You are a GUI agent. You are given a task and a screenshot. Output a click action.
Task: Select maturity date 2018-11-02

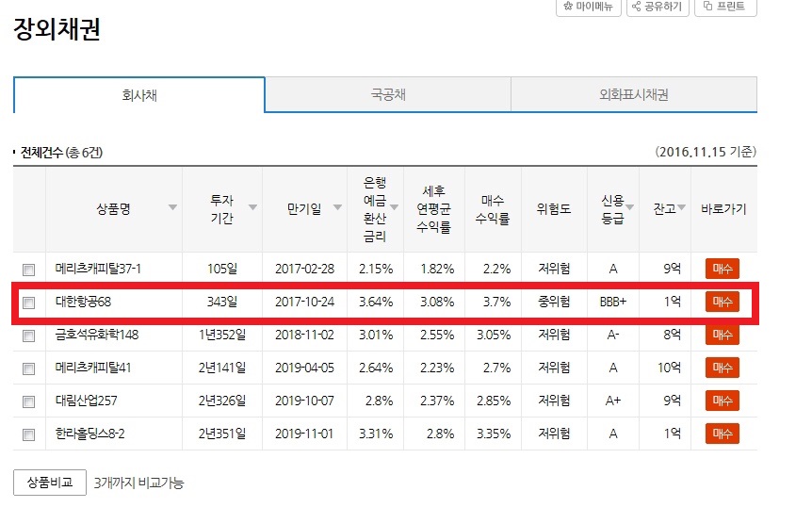[x=304, y=335]
